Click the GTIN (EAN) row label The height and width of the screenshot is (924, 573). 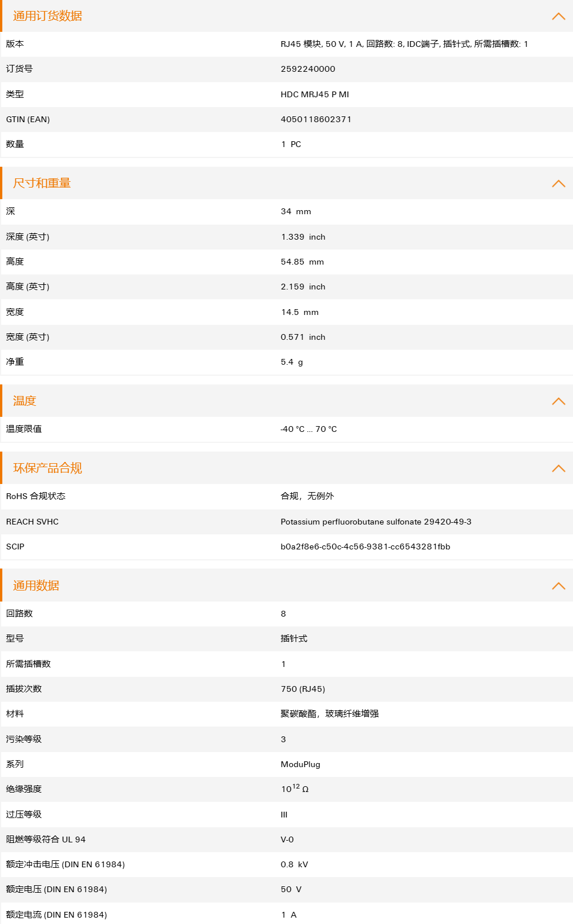click(28, 119)
